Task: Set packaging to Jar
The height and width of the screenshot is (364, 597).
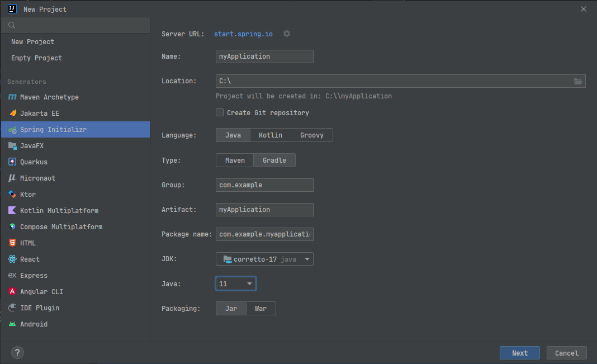Action: pyautogui.click(x=231, y=309)
